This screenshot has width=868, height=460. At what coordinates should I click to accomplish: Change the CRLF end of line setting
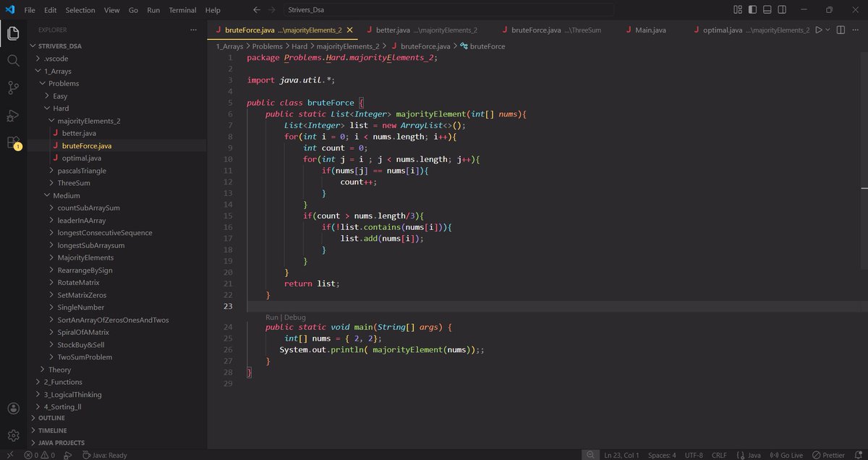[x=719, y=455]
